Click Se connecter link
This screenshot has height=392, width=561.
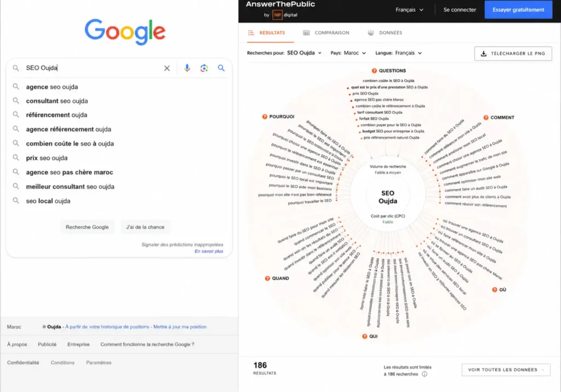[460, 10]
